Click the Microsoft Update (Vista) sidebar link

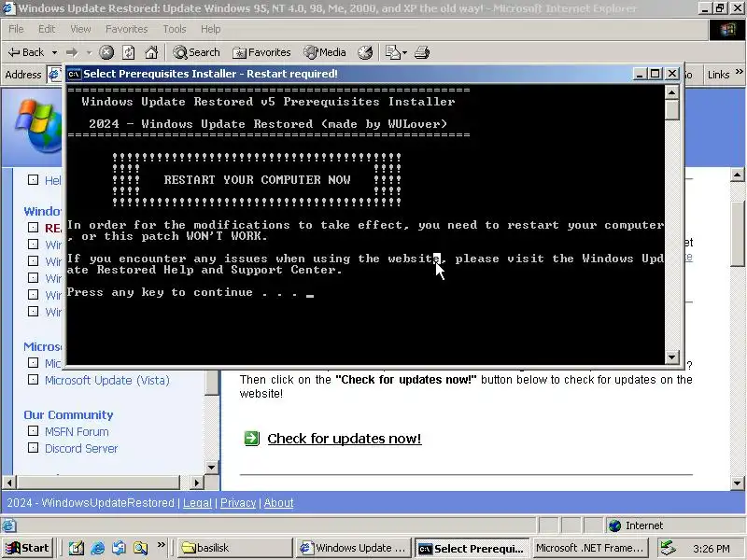click(x=107, y=380)
